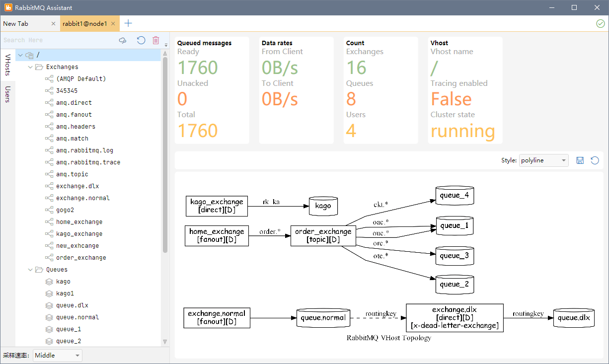609x364 pixels.
Task: Click the queue.dlx cylinder in topology
Action: [x=574, y=318]
